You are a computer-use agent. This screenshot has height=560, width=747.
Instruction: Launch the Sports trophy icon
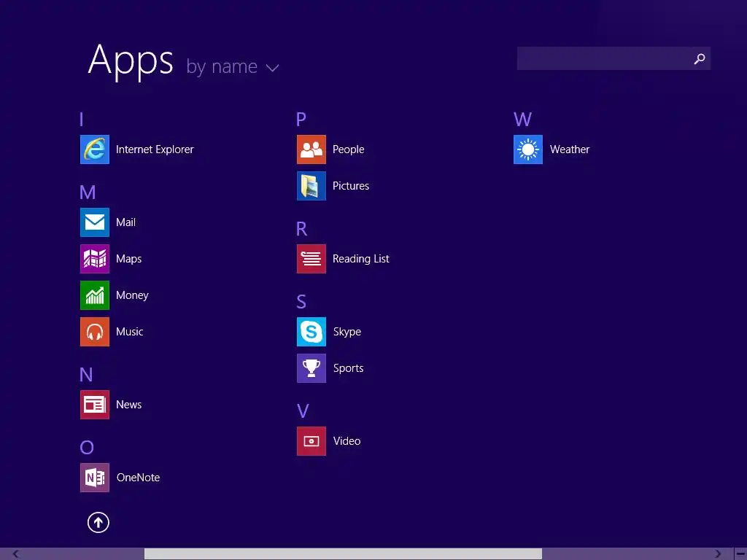point(311,368)
